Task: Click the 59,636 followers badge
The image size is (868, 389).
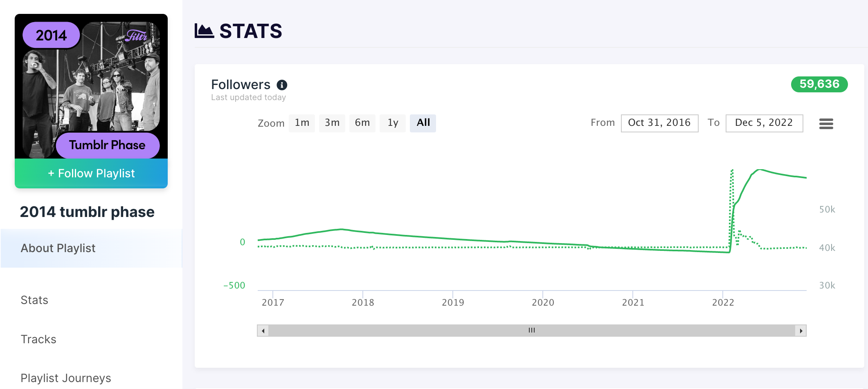Action: (x=819, y=84)
